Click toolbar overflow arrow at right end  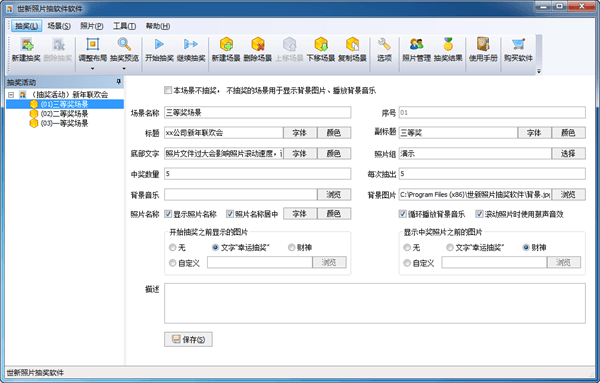pos(539,71)
